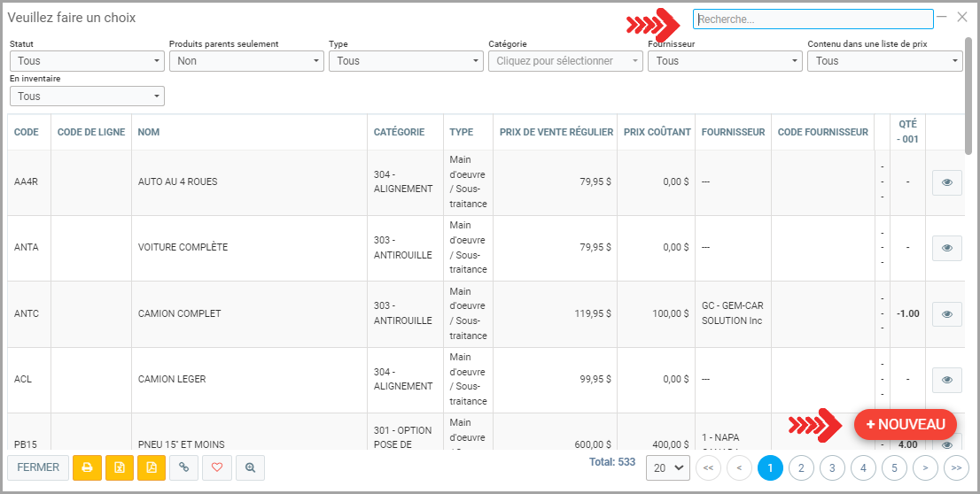Screen dimensions: 980x494
Task: Click the print icon button
Action: [87, 467]
